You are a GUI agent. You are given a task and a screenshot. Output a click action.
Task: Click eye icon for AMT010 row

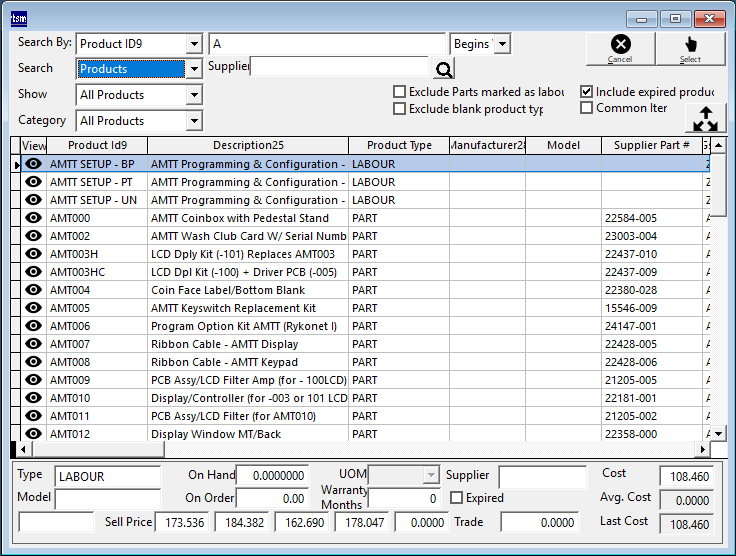coord(33,397)
